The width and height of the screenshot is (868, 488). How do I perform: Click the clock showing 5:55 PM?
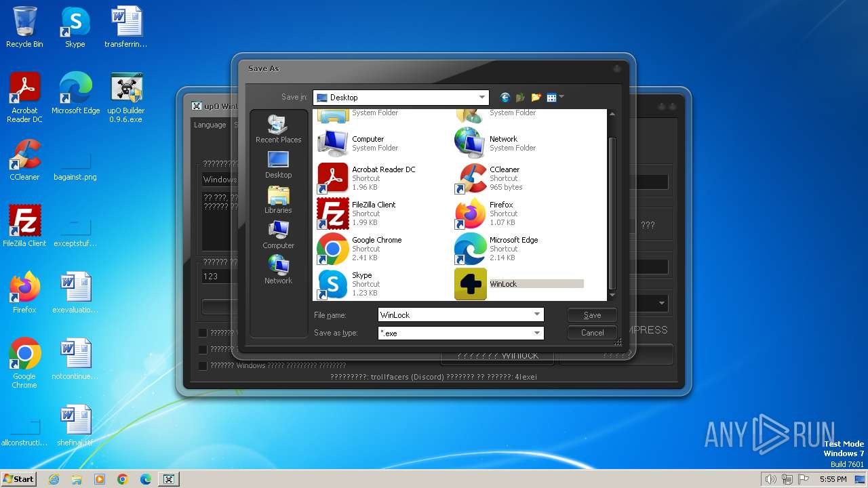coord(833,479)
